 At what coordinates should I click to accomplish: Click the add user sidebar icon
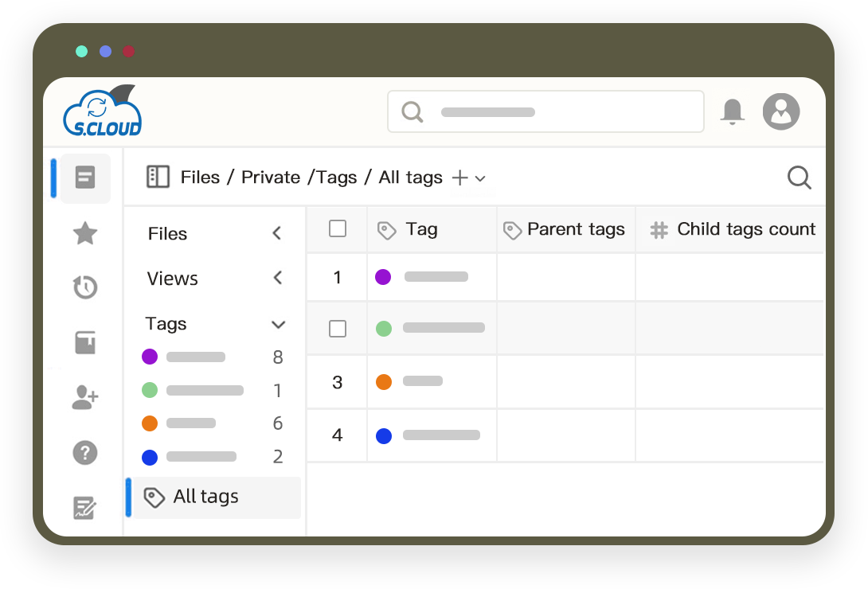[85, 398]
